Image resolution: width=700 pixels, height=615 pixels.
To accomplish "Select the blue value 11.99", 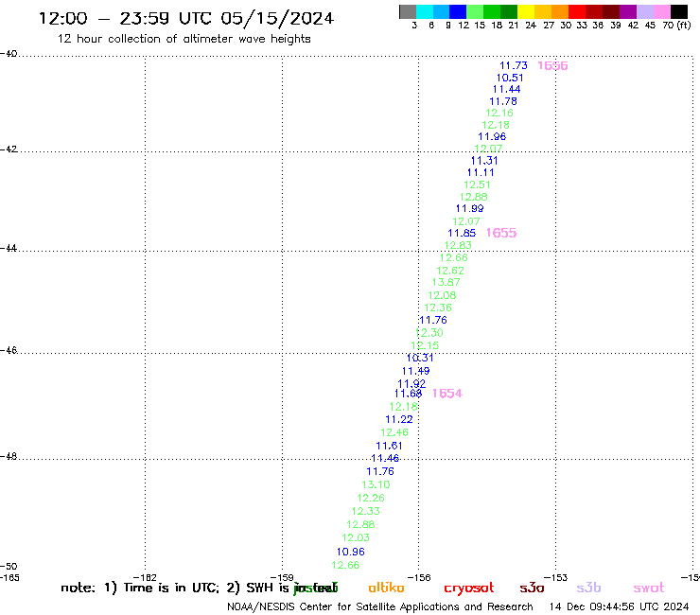I will pyautogui.click(x=469, y=208).
